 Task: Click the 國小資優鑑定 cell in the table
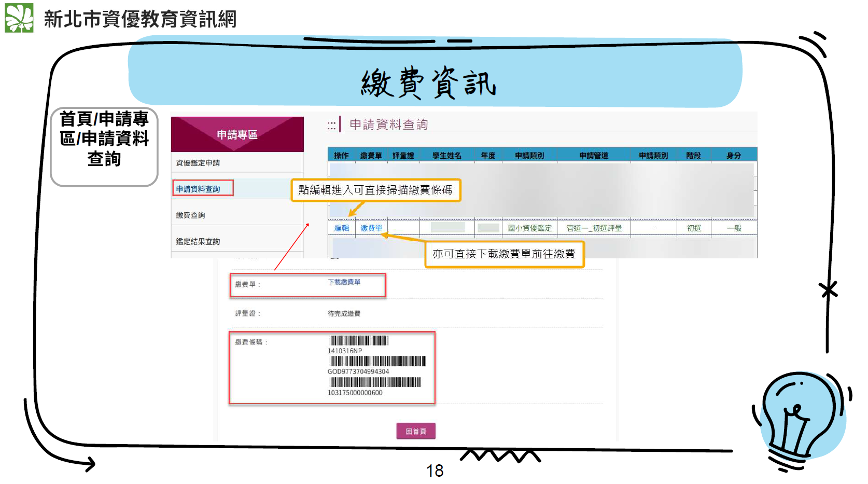[529, 228]
